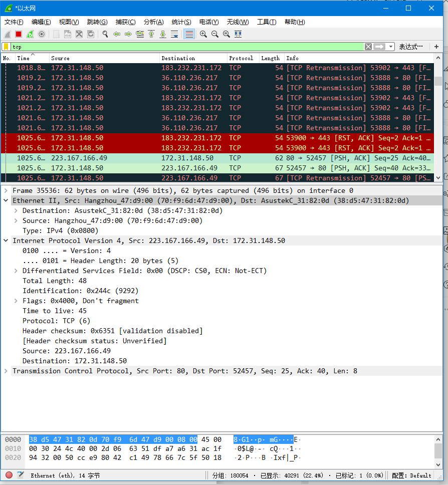The height and width of the screenshot is (485, 448).
Task: Reset text to normal size
Action: pos(227,35)
